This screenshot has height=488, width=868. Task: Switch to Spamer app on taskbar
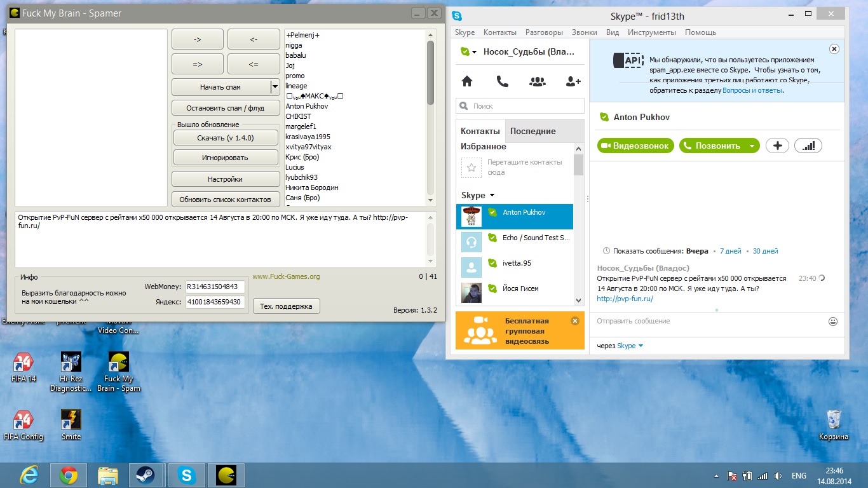coord(226,475)
